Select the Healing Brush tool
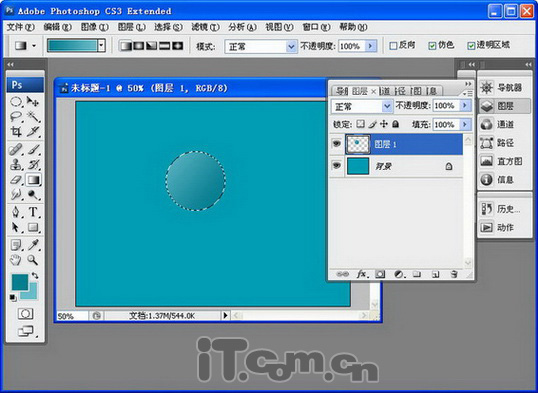Screen dimensions: 538x393 click(16, 150)
